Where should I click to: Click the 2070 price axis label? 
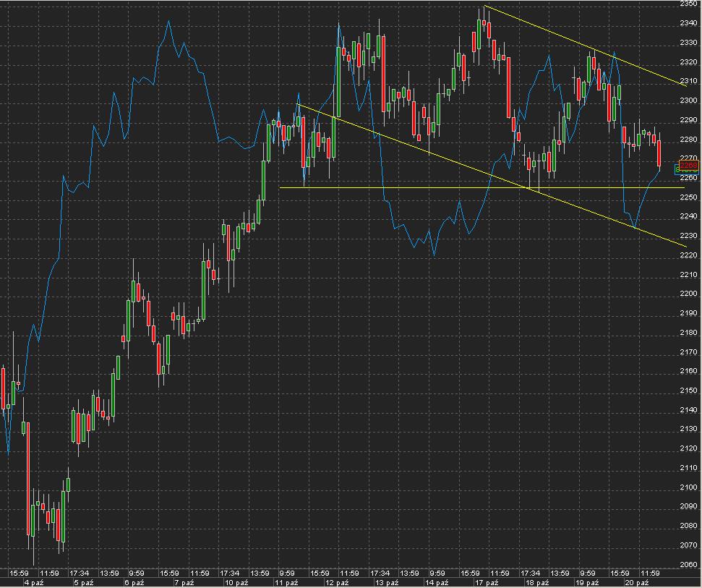pos(688,545)
